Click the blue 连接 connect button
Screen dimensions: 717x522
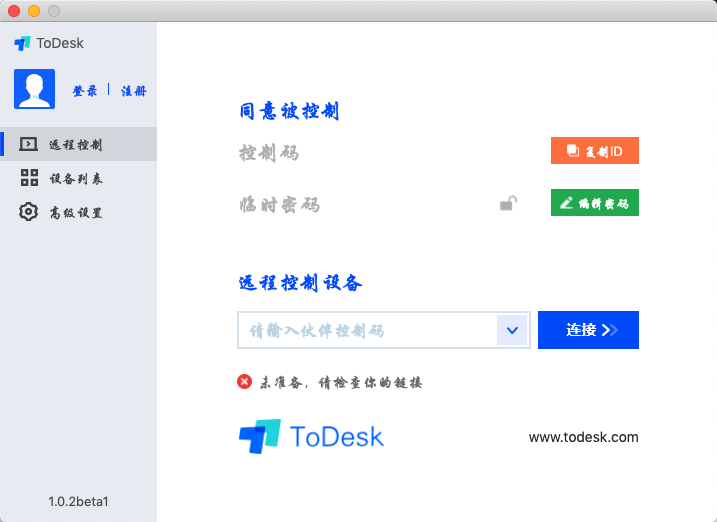[588, 330]
